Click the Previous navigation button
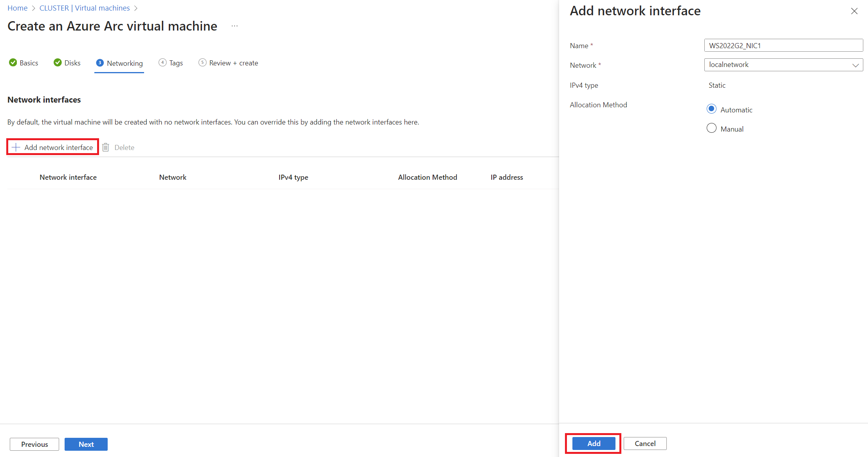 34,444
